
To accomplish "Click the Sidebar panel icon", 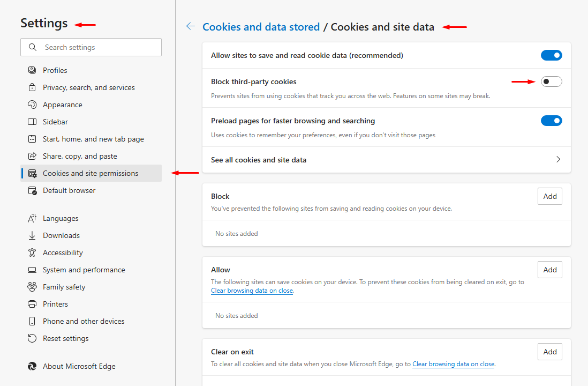I will click(32, 122).
